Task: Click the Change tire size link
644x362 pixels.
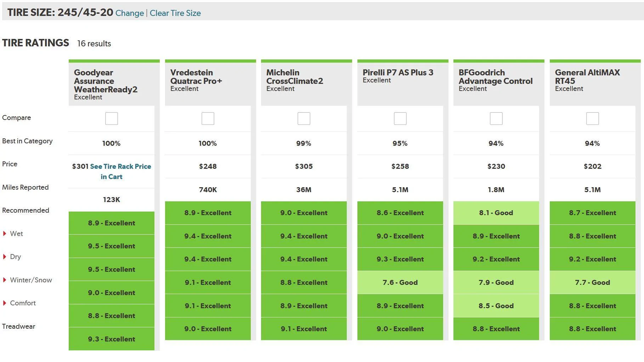Action: coord(130,13)
